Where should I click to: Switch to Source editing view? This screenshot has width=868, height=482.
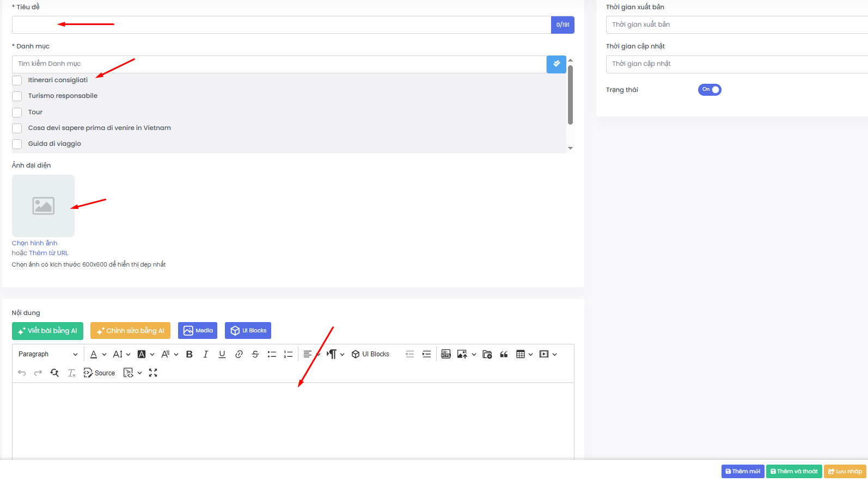pyautogui.click(x=99, y=373)
